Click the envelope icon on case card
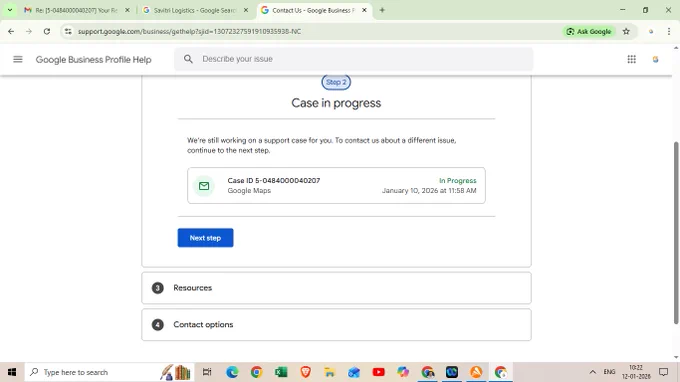This screenshot has width=680, height=382. (204, 186)
